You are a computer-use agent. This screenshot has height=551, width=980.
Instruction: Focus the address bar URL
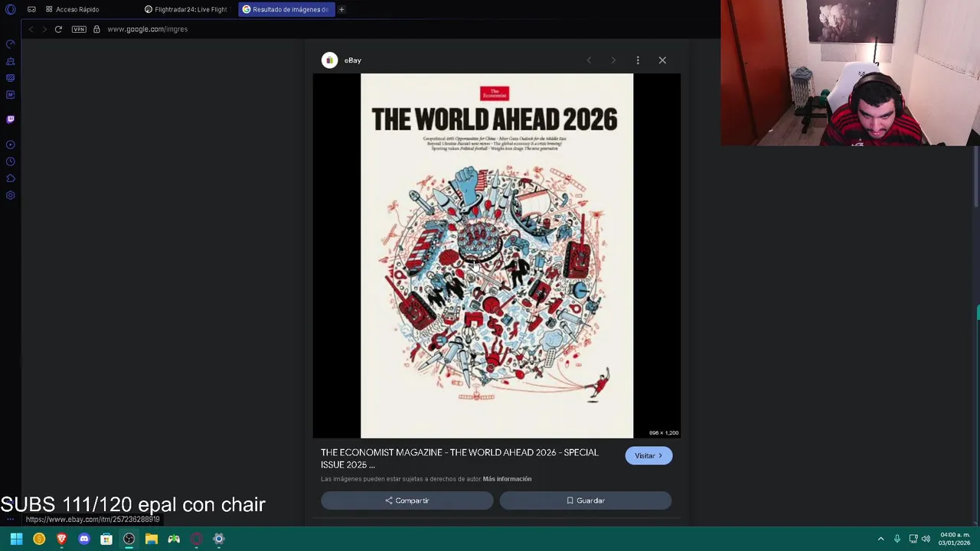(x=147, y=29)
